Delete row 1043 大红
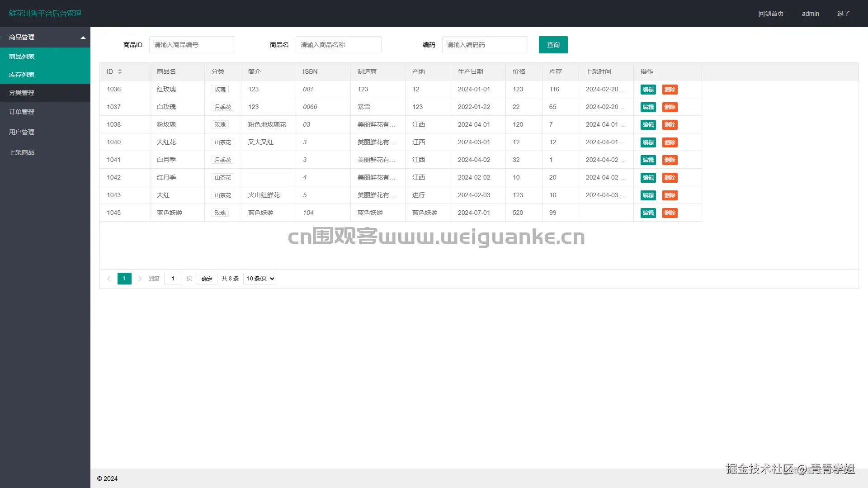The height and width of the screenshot is (488, 868). coord(670,195)
